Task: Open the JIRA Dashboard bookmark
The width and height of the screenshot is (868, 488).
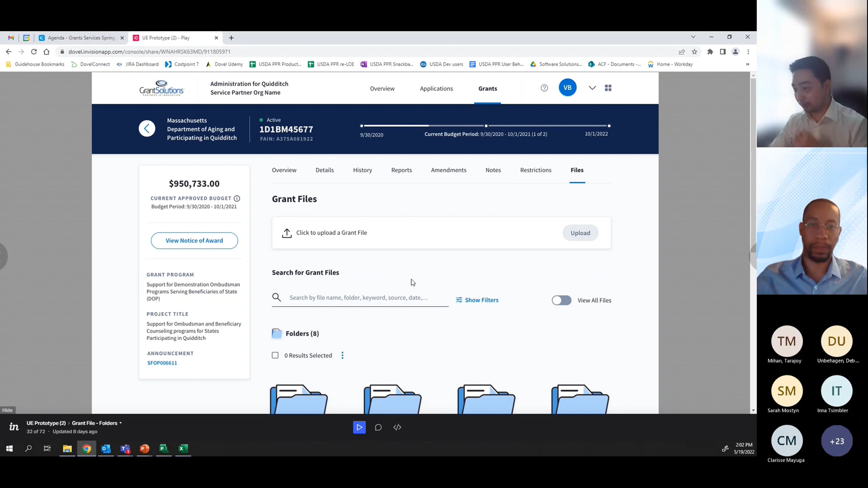Action: (138, 64)
